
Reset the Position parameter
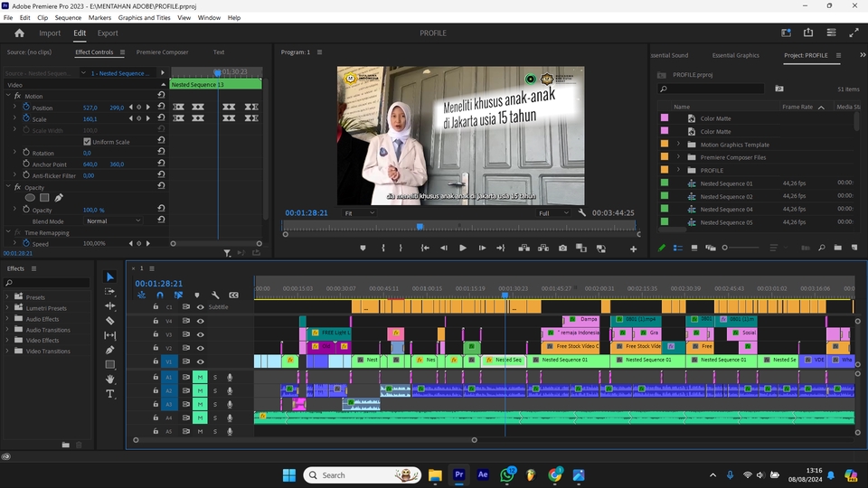pyautogui.click(x=160, y=108)
